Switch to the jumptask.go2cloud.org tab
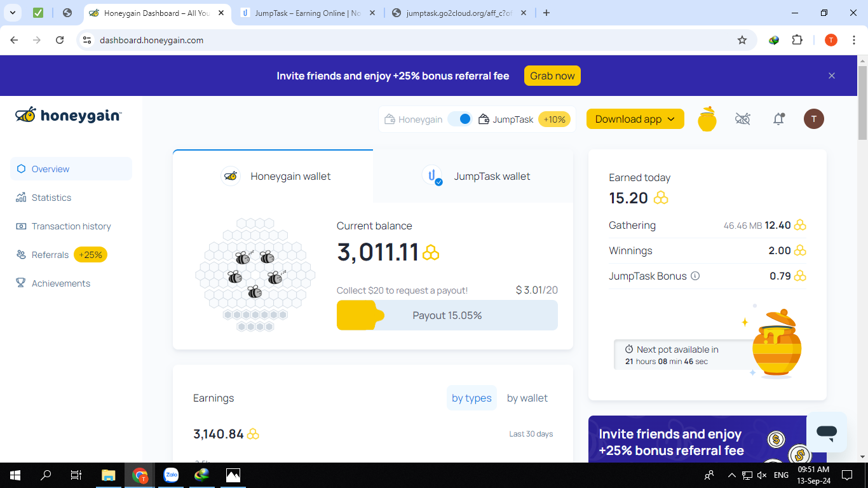868x488 pixels. (461, 13)
